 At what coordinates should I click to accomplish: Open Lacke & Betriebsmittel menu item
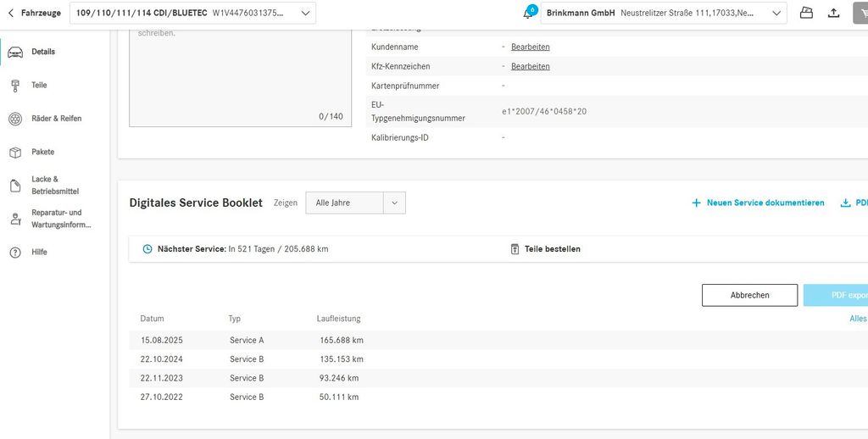click(55, 186)
